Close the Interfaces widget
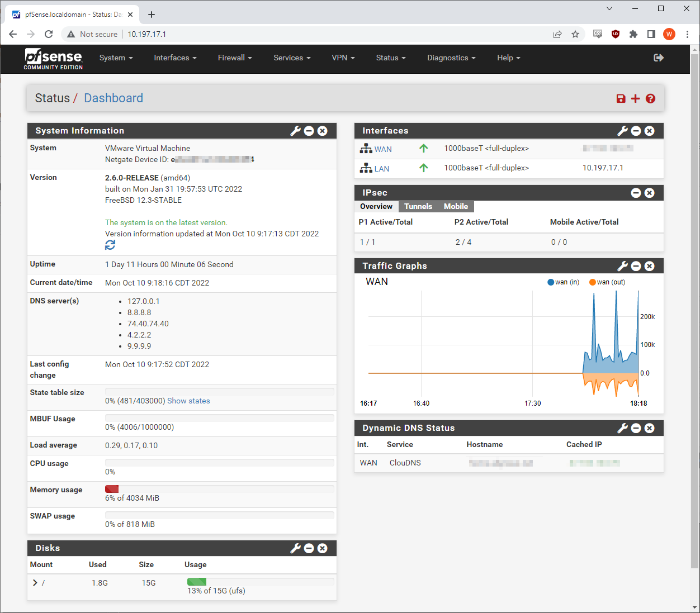The width and height of the screenshot is (700, 613). [650, 131]
